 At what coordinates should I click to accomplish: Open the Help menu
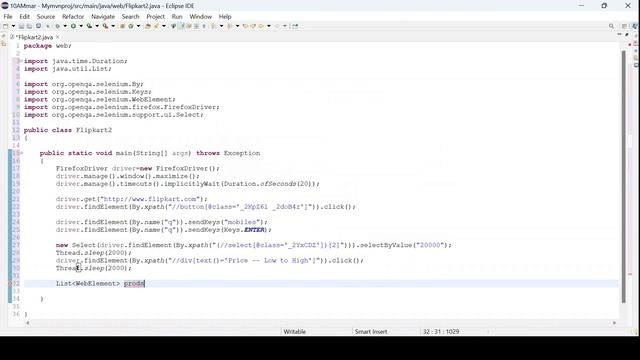pos(225,17)
